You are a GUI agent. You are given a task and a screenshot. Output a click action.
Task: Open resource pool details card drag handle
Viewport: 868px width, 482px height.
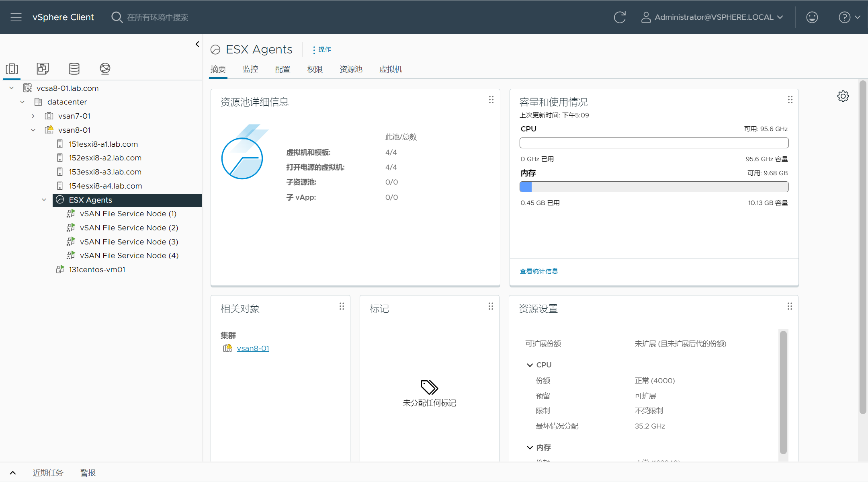[491, 100]
